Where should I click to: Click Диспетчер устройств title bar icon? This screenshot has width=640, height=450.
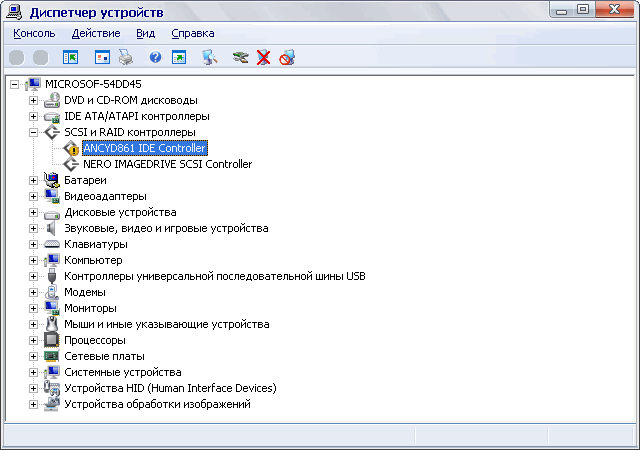tap(14, 11)
